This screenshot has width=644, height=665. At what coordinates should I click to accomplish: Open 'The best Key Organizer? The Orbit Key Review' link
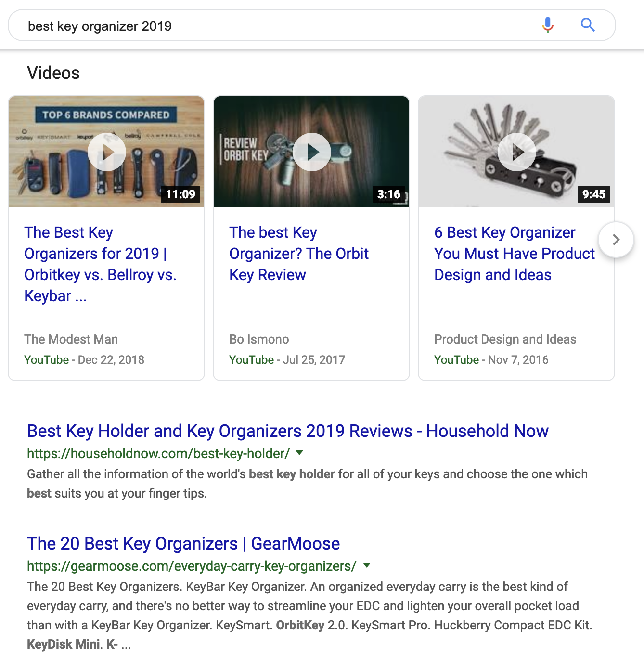[299, 254]
